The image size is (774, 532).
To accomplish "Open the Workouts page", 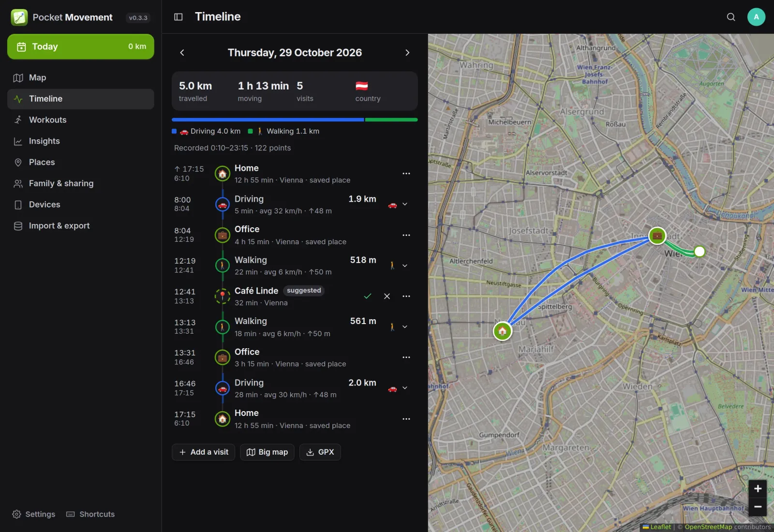I will point(81,120).
